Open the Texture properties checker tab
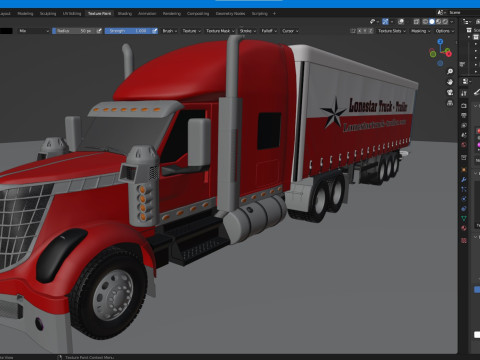 (x=464, y=241)
